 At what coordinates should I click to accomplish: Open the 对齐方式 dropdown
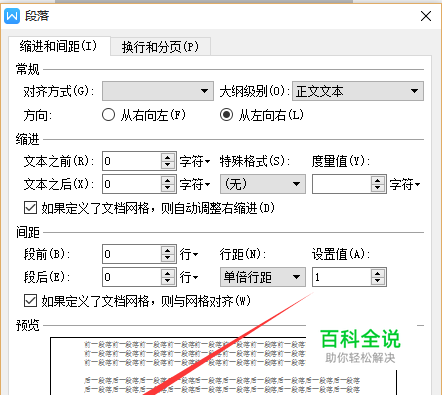click(158, 91)
